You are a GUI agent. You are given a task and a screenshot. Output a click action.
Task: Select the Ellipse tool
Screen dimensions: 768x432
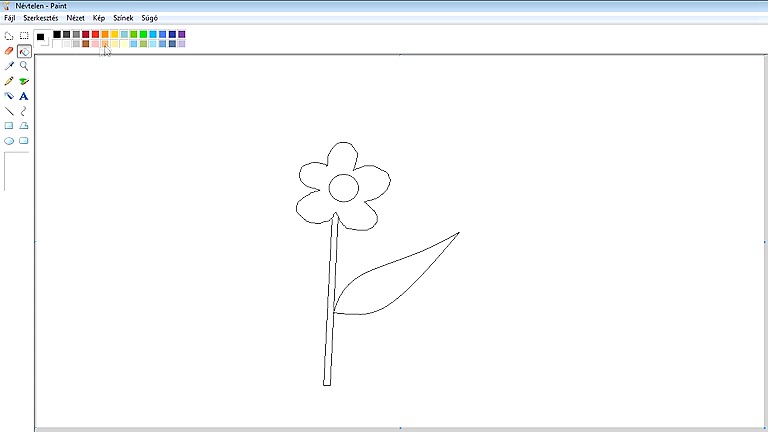click(x=9, y=141)
